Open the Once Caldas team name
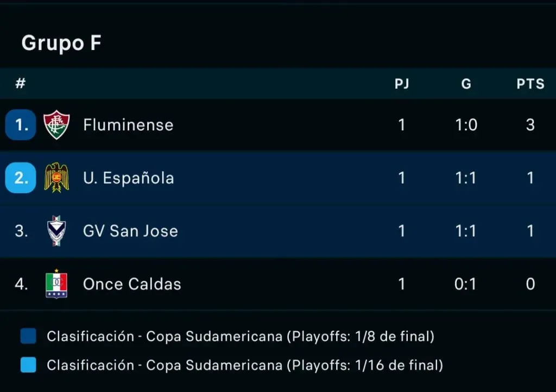The image size is (556, 392). click(132, 284)
